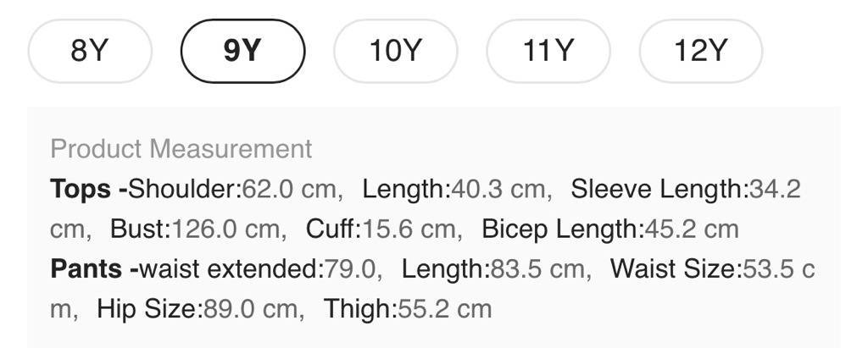Choose the 9Y size button

click(x=242, y=52)
